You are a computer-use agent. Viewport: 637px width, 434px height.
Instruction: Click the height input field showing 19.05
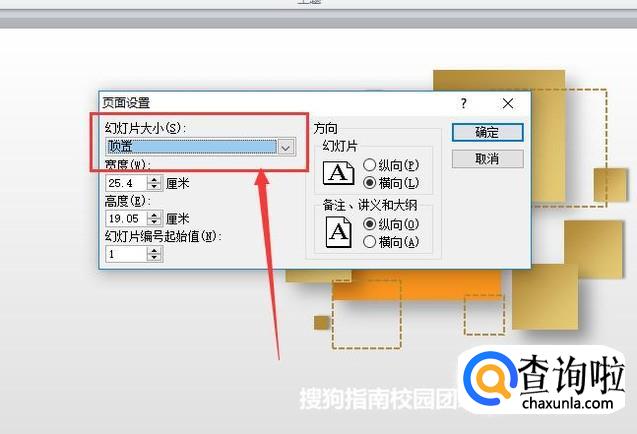click(126, 219)
